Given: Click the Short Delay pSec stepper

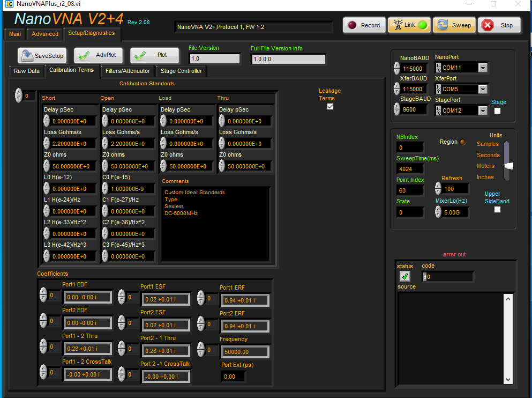Looking at the screenshot, I should click(x=47, y=121).
